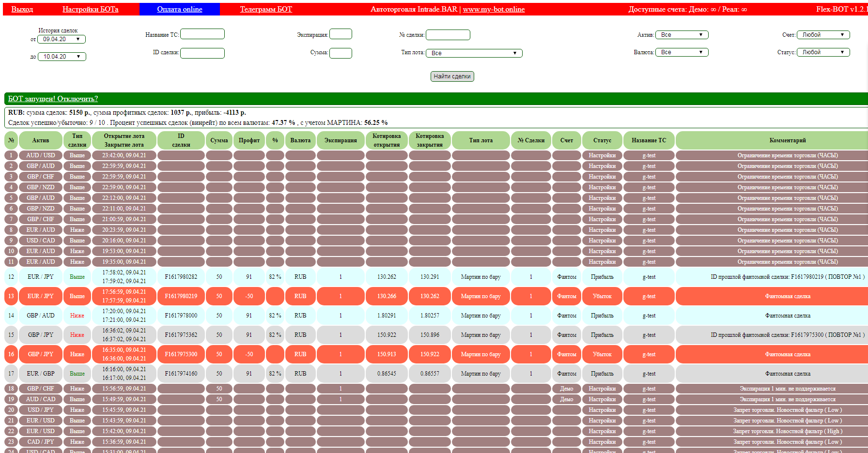Open the 'до' end date dropdown
The image size is (868, 453).
click(x=62, y=57)
